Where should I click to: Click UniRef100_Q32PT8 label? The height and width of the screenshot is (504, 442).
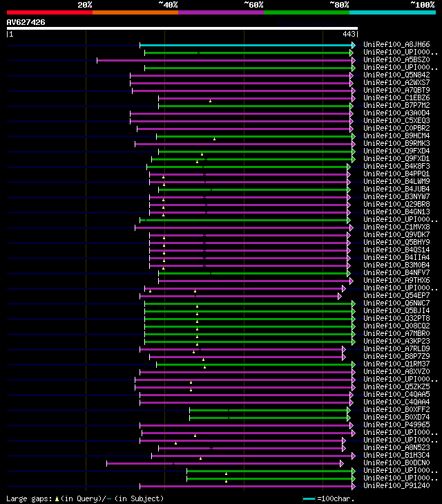point(396,319)
